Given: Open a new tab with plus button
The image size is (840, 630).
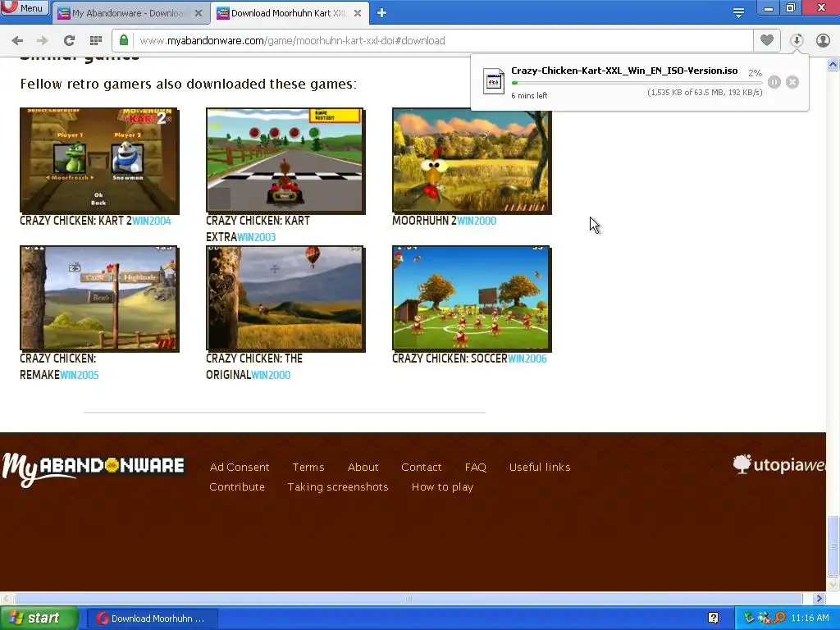Looking at the screenshot, I should click(381, 13).
